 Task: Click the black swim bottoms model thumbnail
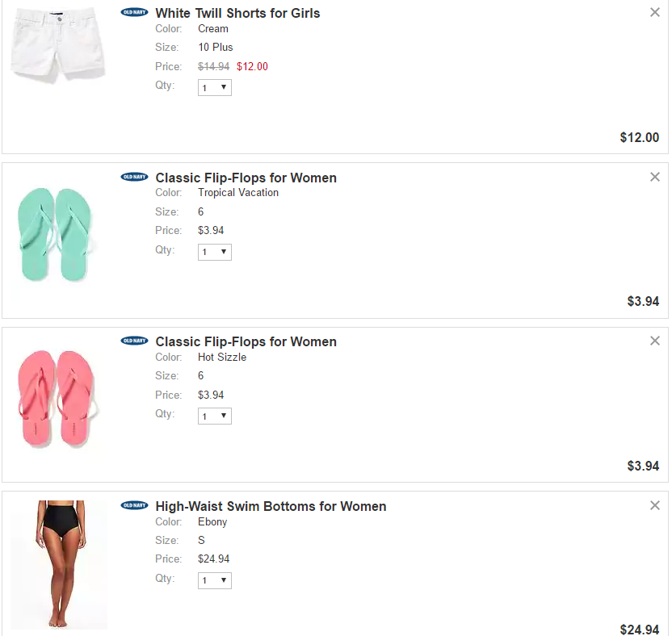tap(58, 563)
